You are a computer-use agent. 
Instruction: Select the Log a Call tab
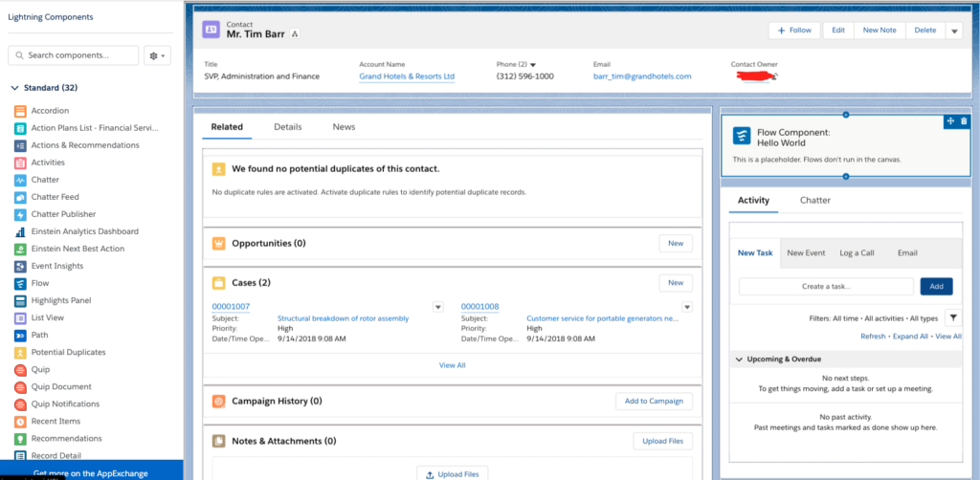857,252
